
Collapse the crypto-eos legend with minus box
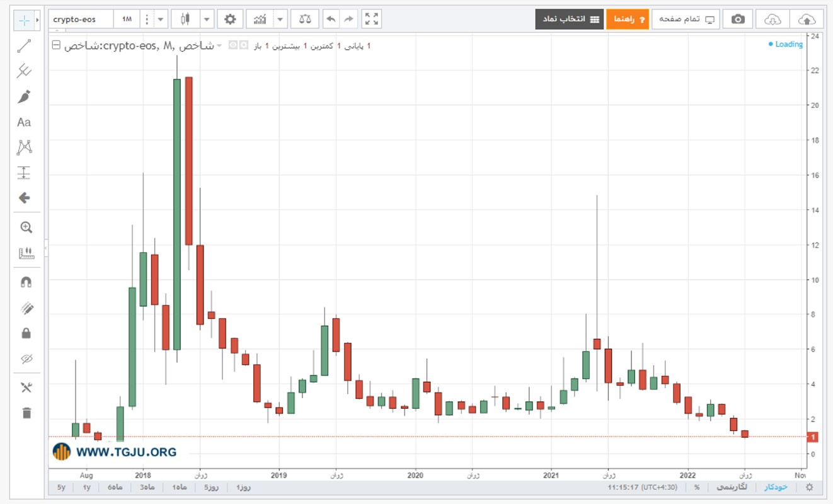pyautogui.click(x=56, y=45)
